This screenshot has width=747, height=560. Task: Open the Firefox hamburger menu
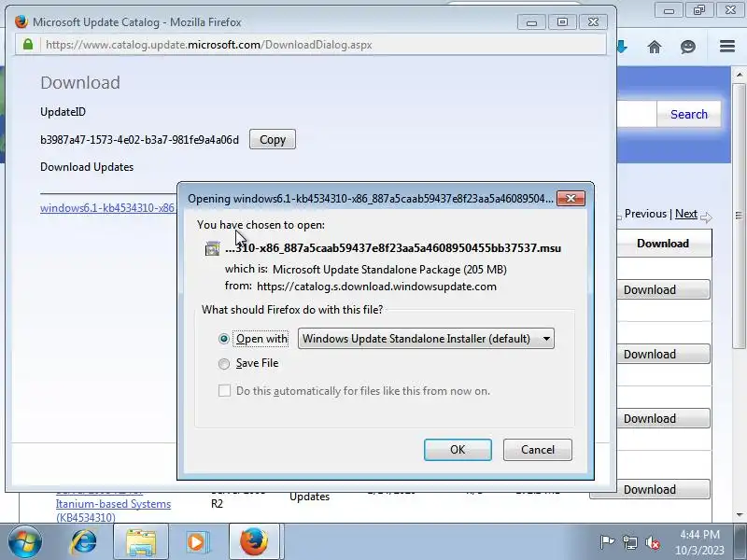pos(727,46)
